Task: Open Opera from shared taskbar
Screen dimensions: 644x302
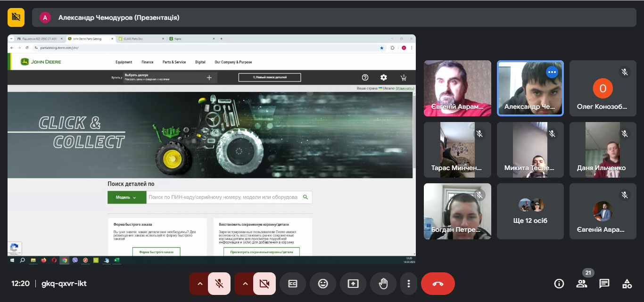Action: coord(54,260)
